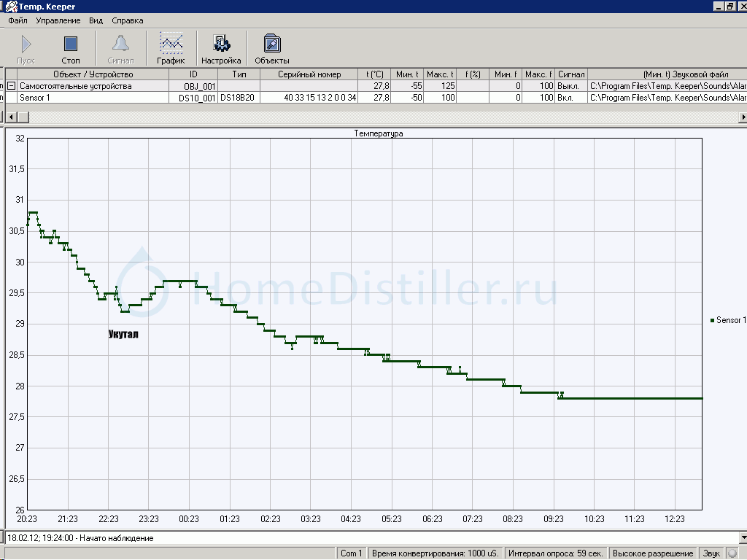
Task: Click the Время конвертирования 1000 uS status panel
Action: click(435, 553)
